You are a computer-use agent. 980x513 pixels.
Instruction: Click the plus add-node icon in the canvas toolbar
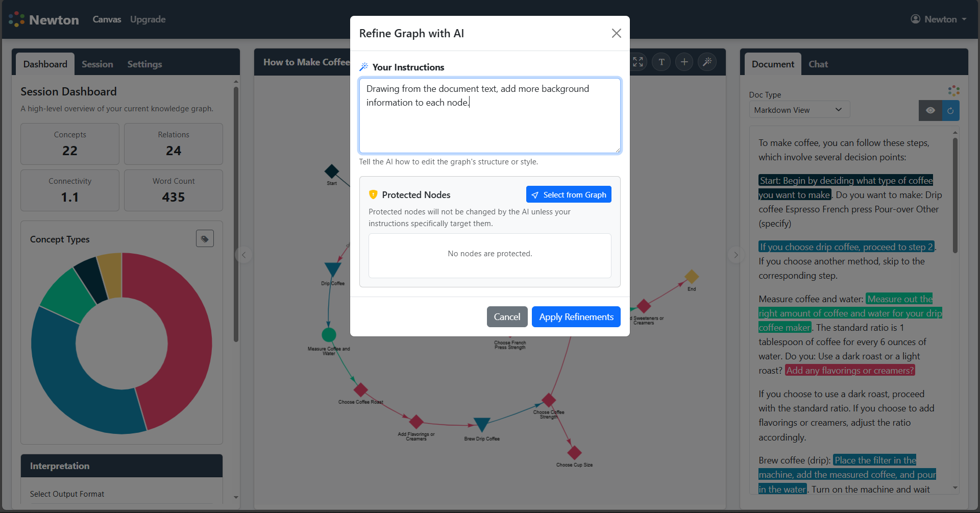click(684, 62)
